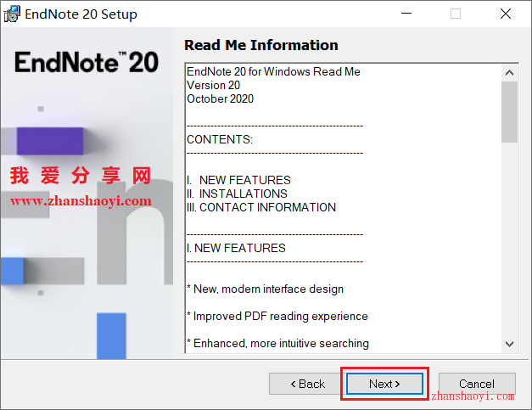Click the 'Version 20' line
Screen dimensions: 532x410
[x=214, y=85]
